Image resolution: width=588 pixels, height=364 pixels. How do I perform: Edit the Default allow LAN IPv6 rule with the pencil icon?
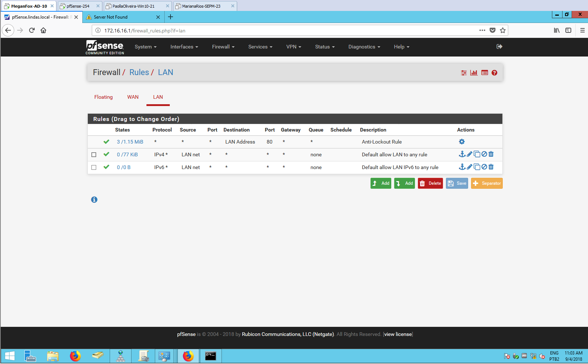pos(470,167)
